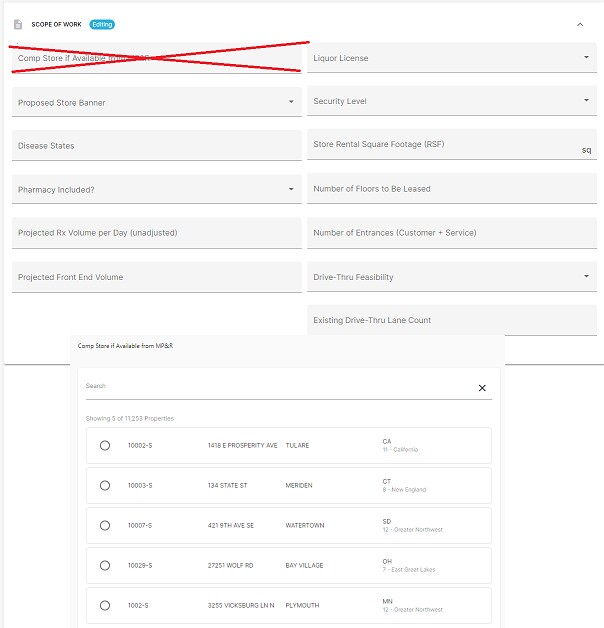Click the Scope of Work document icon
Image resolution: width=604 pixels, height=628 pixels.
18,24
